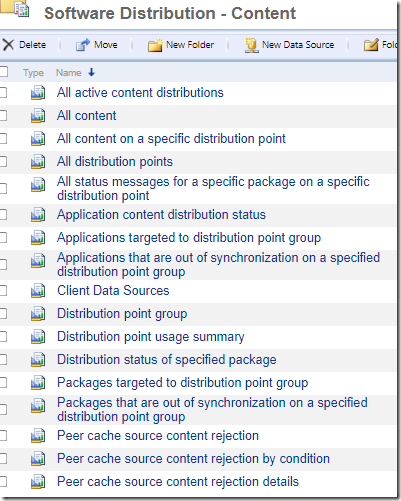Toggle the Name column sort arrow
This screenshot has width=401, height=501.
pyautogui.click(x=91, y=72)
